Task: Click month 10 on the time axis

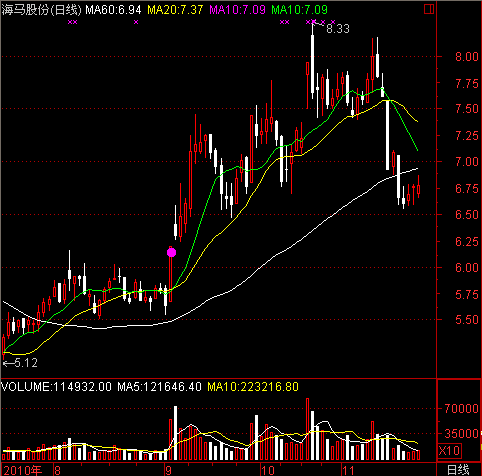Action: 268,470
